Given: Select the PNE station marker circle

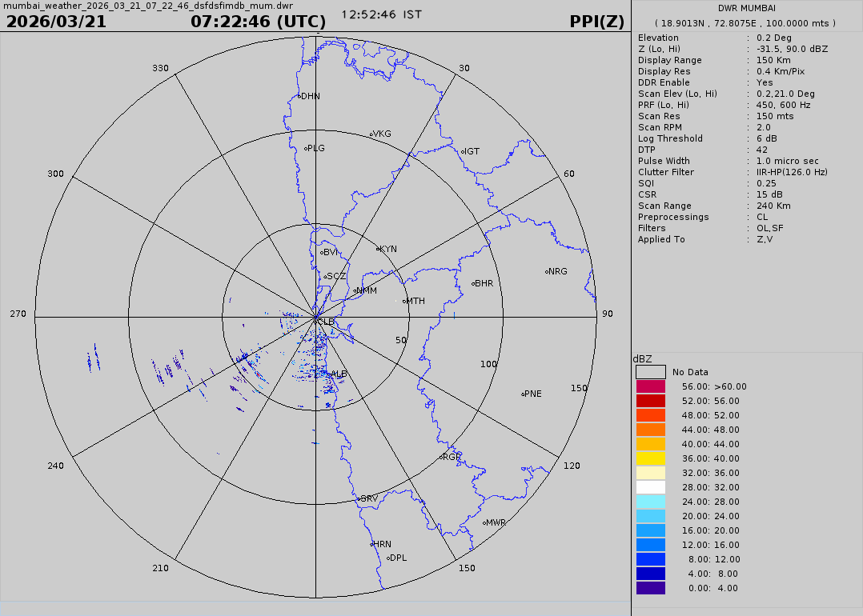Looking at the screenshot, I should (523, 394).
